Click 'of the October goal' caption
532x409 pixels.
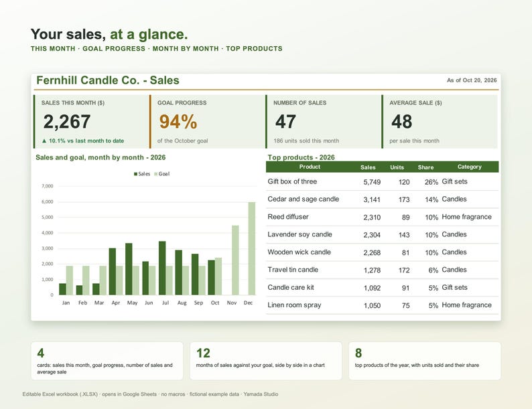click(x=182, y=141)
